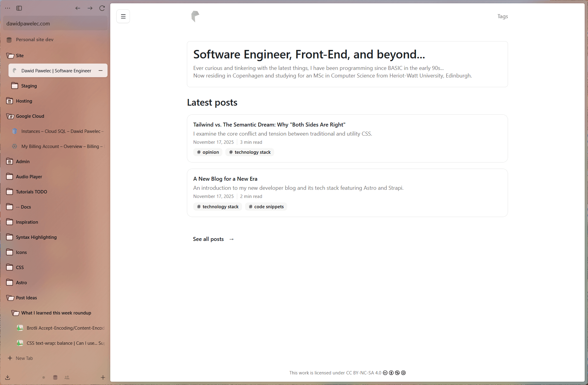This screenshot has width=588, height=385.
Task: Create a new space with the plus icon
Action: (x=103, y=377)
